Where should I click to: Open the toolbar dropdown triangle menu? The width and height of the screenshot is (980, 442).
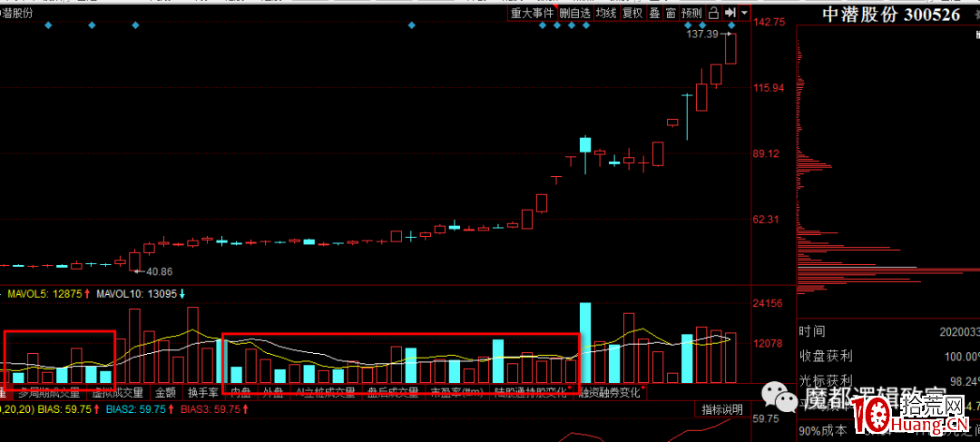pos(744,13)
